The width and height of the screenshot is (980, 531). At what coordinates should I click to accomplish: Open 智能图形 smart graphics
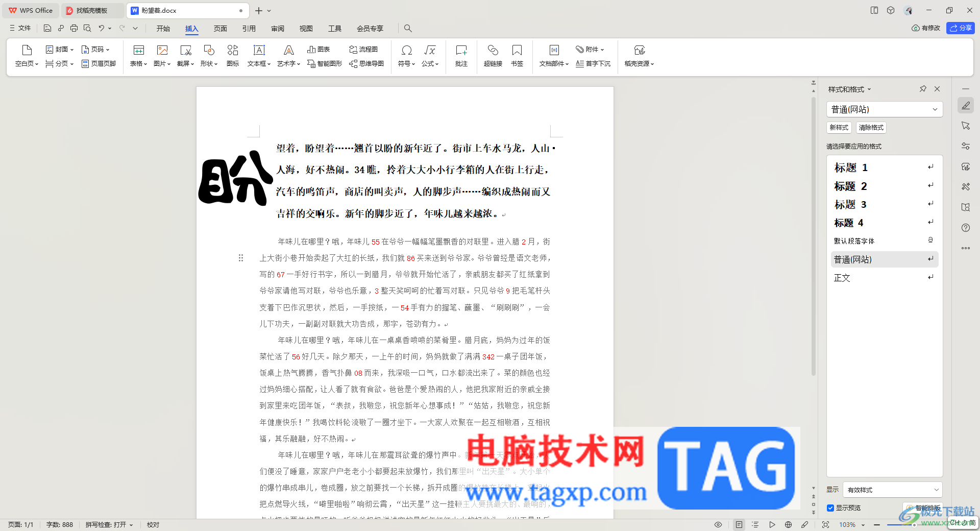[325, 64]
